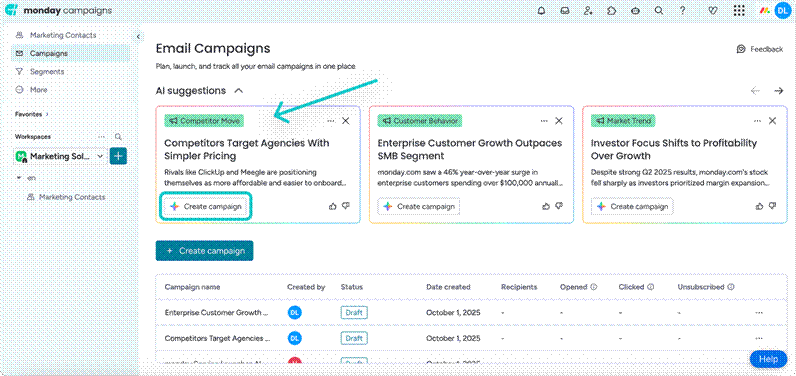
Task: Open options menu on Customer Behavior card
Action: [544, 121]
